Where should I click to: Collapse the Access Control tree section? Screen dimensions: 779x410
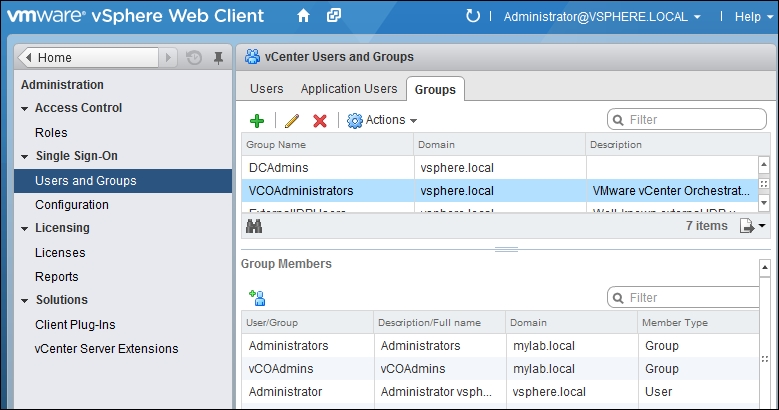point(24,108)
